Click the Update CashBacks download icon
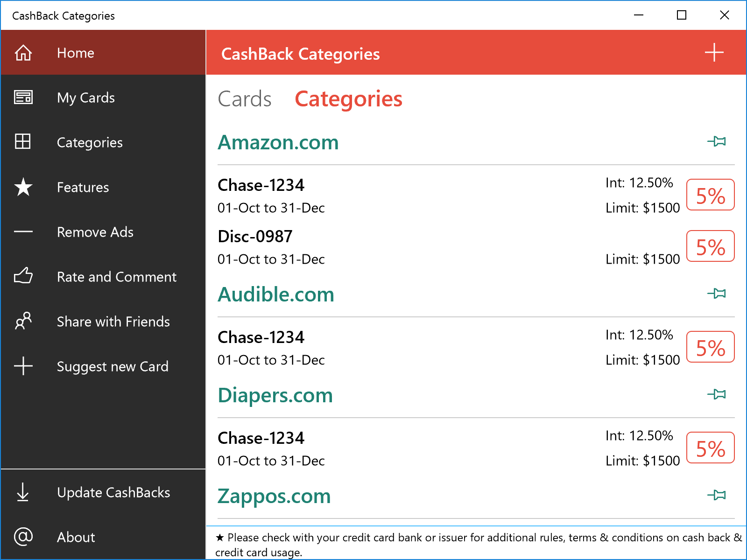This screenshot has height=560, width=747. tap(23, 492)
